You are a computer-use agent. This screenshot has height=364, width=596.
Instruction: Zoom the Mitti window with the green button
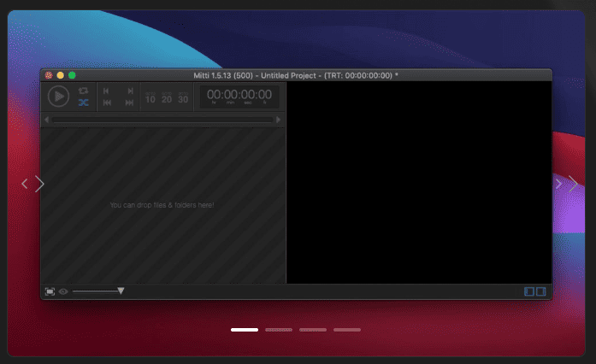(x=72, y=75)
